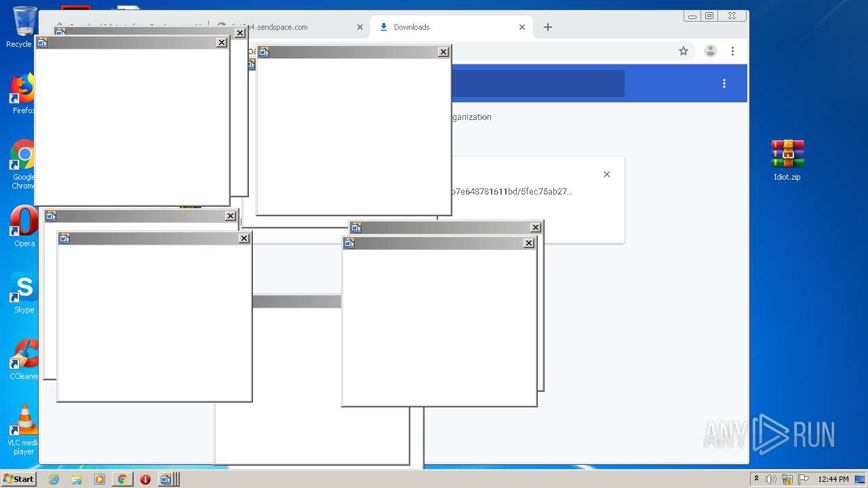Image resolution: width=868 pixels, height=488 pixels.
Task: Open Internet Explorer from the taskbar
Action: (x=54, y=479)
